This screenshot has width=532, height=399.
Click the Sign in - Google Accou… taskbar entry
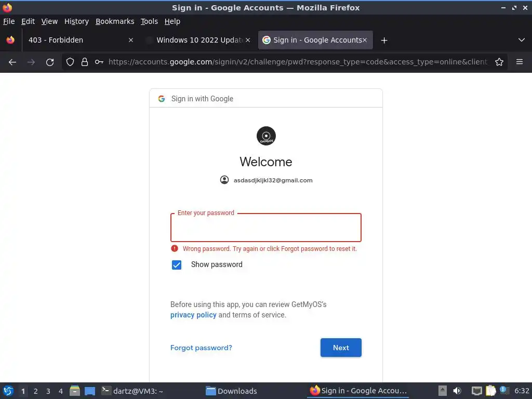(x=358, y=391)
